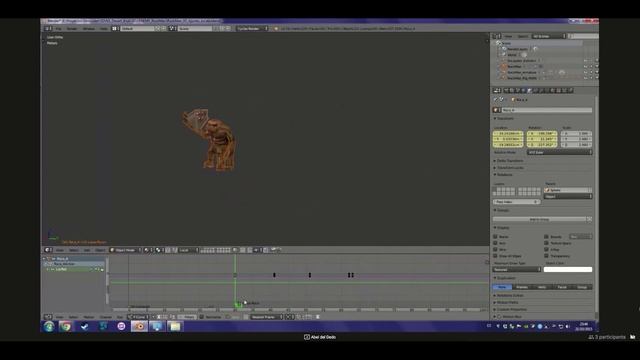The width and height of the screenshot is (640, 360).
Task: Open the Nearest Frame snapping dropdown
Action: 266,317
